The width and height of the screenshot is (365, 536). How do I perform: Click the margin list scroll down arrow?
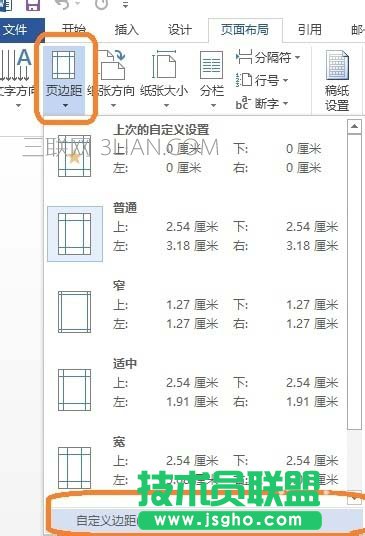[354, 498]
